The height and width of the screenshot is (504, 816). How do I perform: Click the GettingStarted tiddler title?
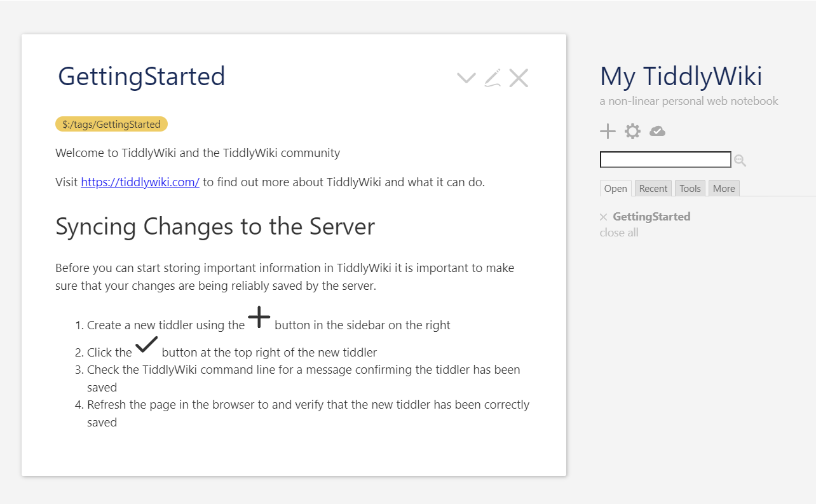click(142, 76)
